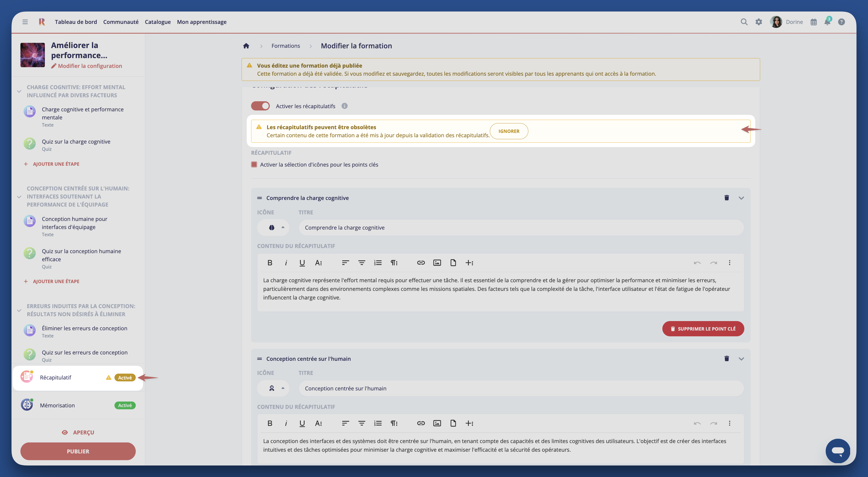The height and width of the screenshot is (477, 868).
Task: Toggle 'Activer les récapitulatifs' switch
Action: (x=260, y=106)
